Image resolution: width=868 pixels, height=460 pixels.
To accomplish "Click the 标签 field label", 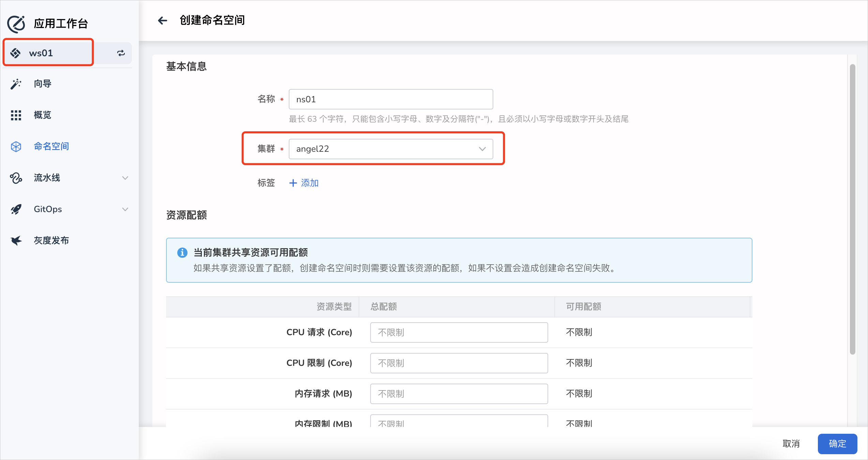I will 266,183.
